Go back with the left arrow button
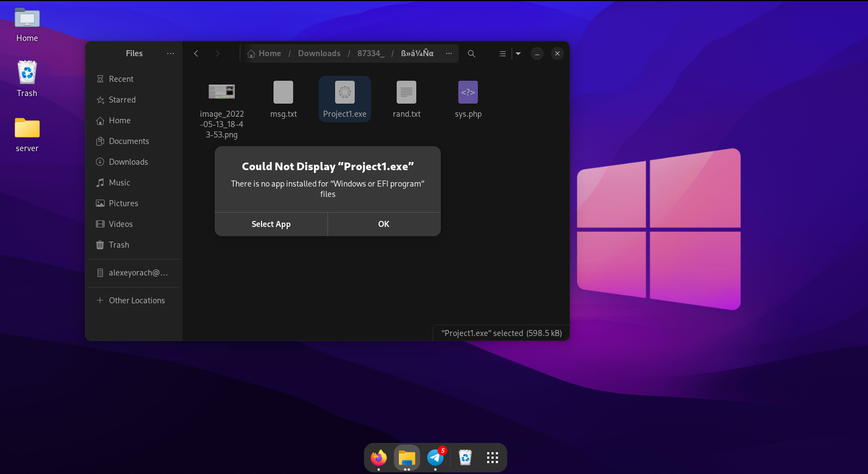The width and height of the screenshot is (868, 474). tap(196, 53)
